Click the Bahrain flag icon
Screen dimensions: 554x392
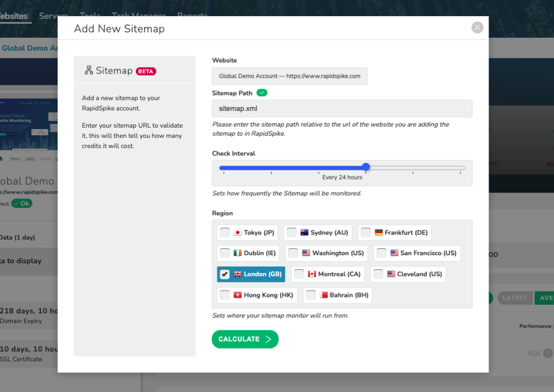click(x=324, y=295)
